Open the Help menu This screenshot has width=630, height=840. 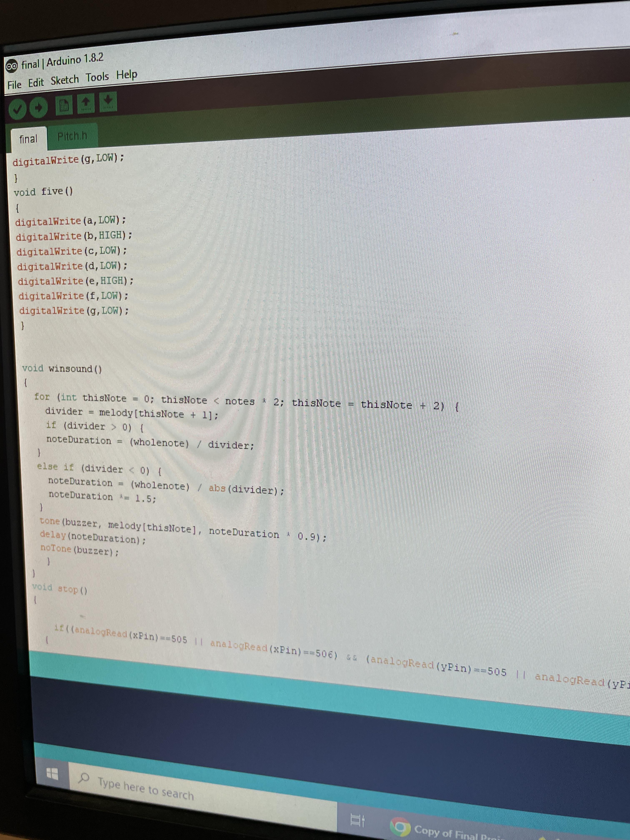click(x=126, y=74)
